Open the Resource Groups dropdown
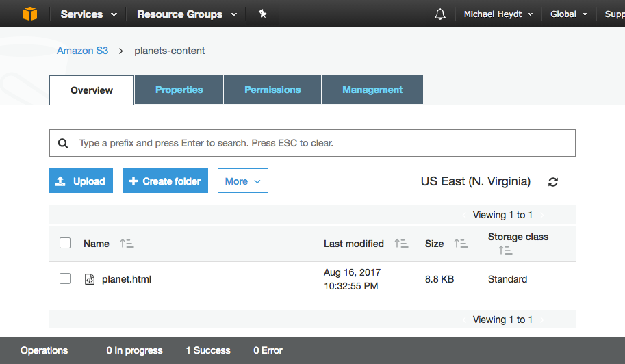The image size is (625, 364). click(x=187, y=14)
